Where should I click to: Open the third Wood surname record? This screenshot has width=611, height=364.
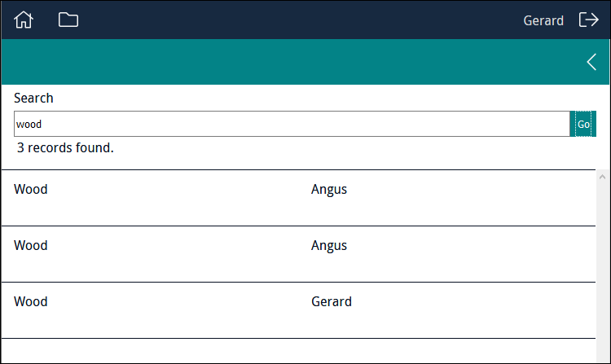coord(31,302)
